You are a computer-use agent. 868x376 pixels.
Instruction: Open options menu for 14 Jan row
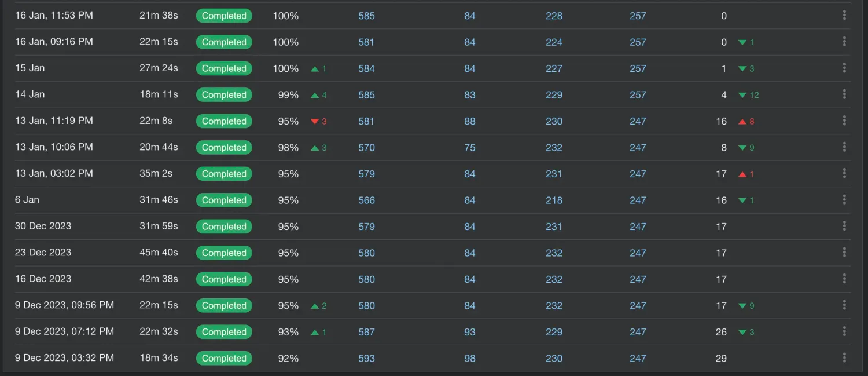click(x=844, y=94)
